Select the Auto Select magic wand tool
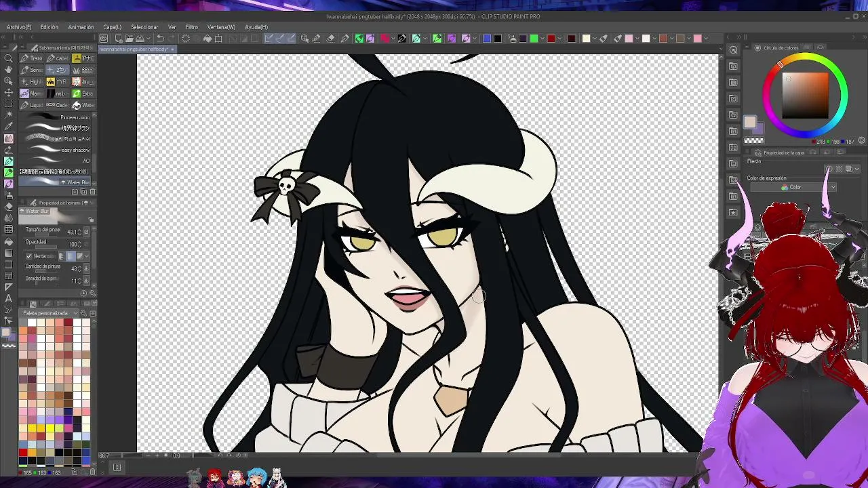868x488 pixels. pyautogui.click(x=8, y=115)
